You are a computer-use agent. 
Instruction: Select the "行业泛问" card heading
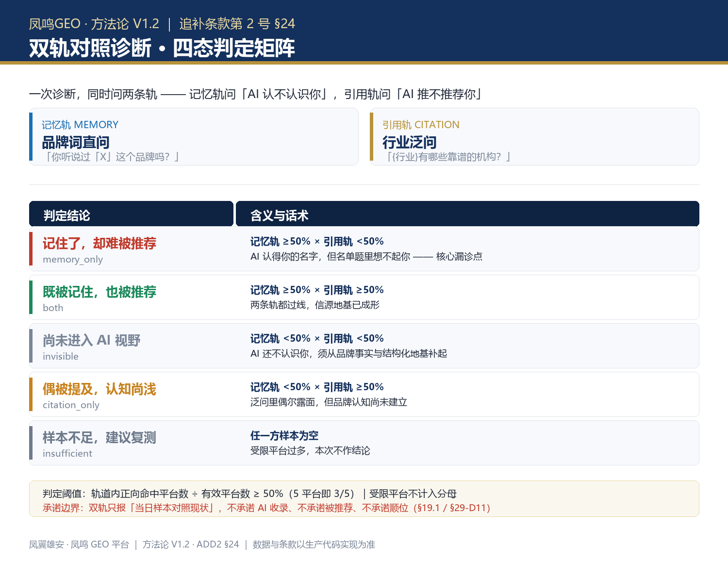410,142
